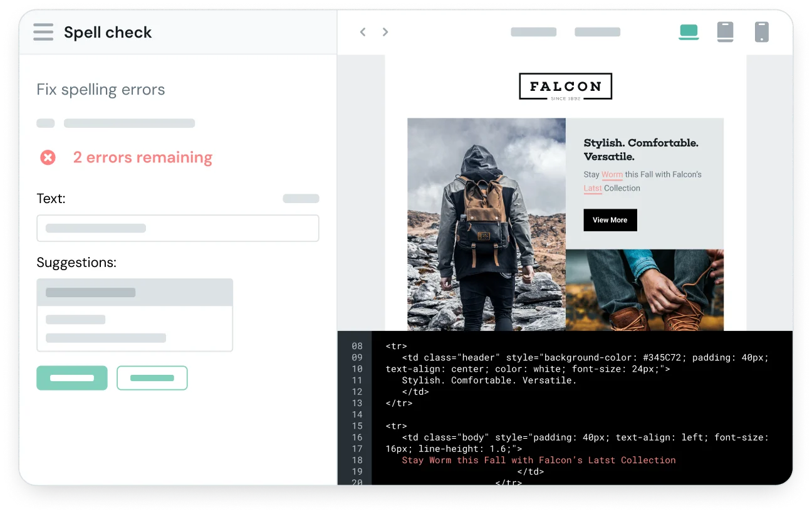Viewport: 812px width, 514px height.
Task: Click the red error indicator icon
Action: [48, 157]
